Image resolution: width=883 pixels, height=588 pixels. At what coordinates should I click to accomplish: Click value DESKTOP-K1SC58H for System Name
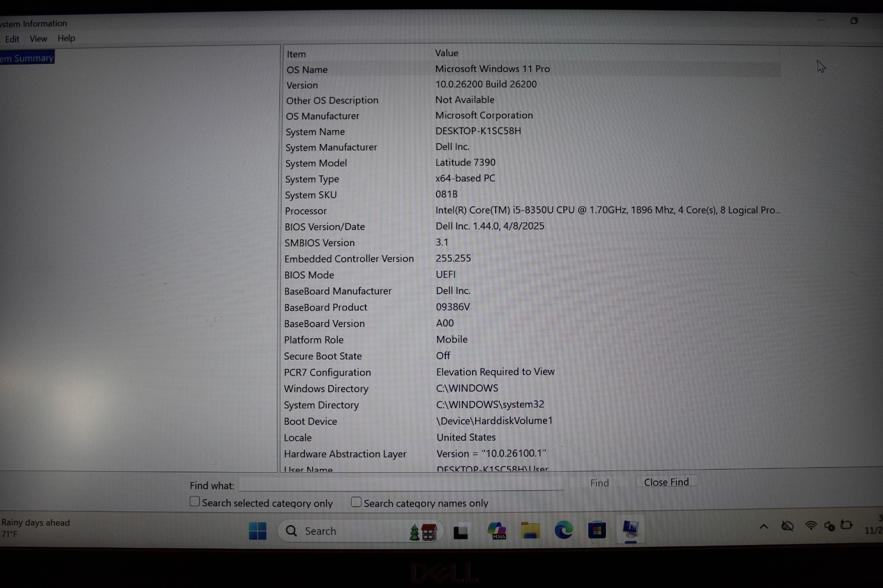478,131
